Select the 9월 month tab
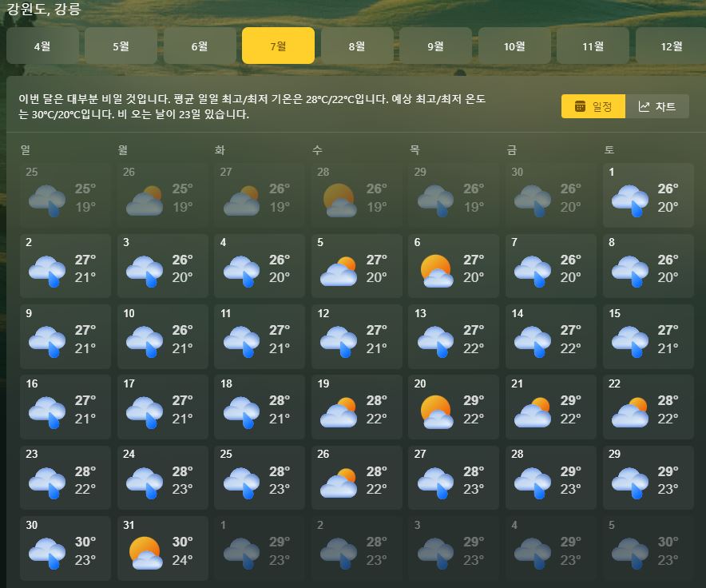 [435, 46]
